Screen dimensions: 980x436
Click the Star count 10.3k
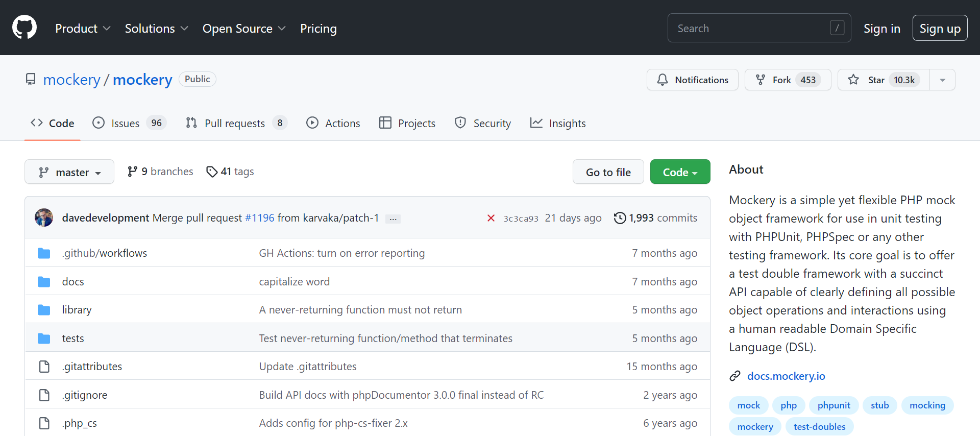click(904, 80)
